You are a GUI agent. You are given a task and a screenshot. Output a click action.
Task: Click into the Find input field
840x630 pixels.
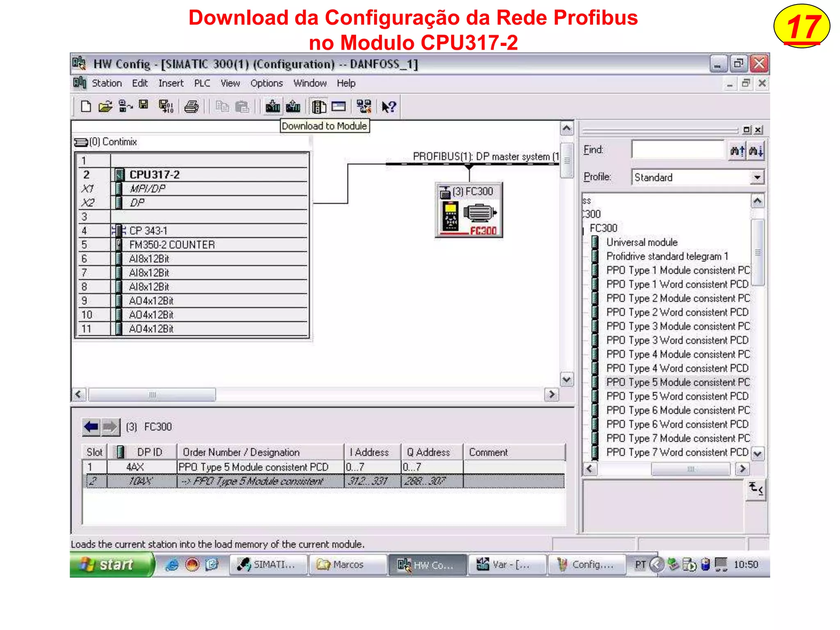click(678, 150)
